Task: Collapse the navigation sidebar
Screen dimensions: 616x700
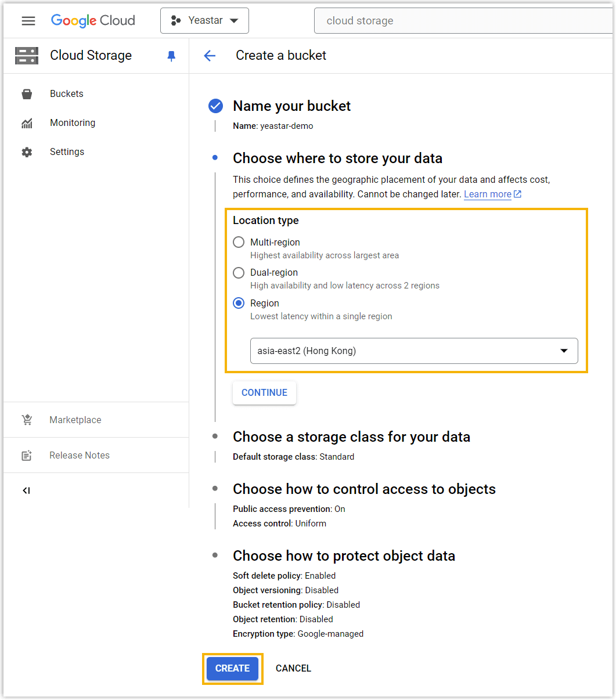Action: pos(26,490)
